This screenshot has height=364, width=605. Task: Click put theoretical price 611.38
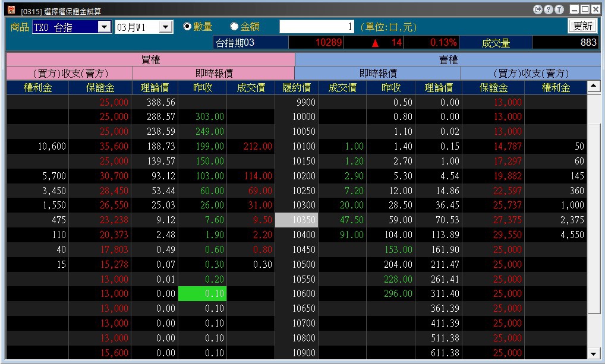[x=445, y=353]
